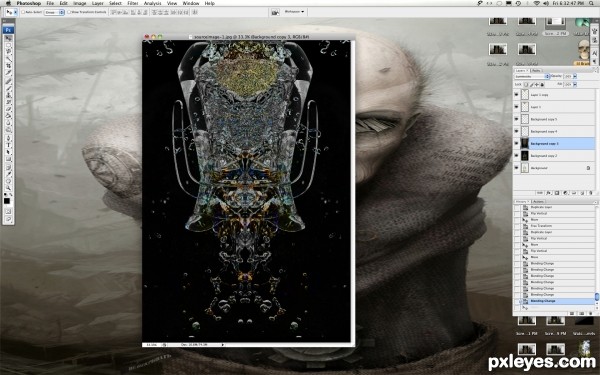This screenshot has height=375, width=600.
Task: Select the Clone Stamp tool
Action: click(x=8, y=95)
